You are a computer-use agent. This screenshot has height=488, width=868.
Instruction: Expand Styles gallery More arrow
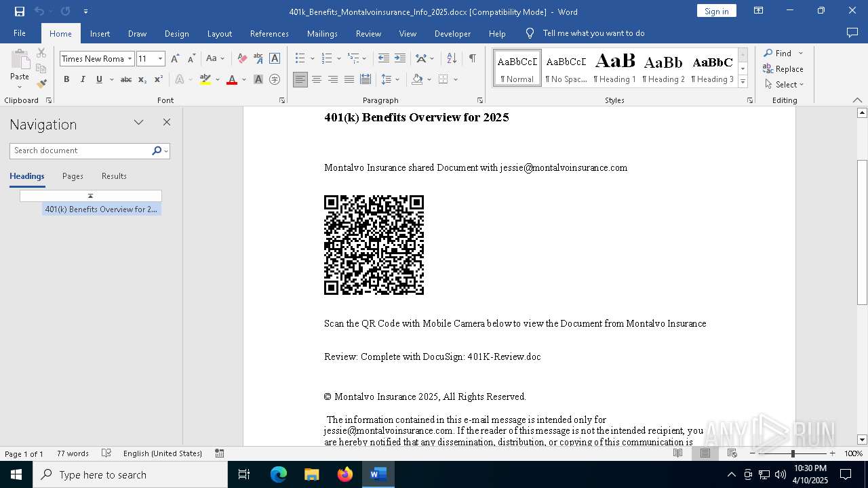pyautogui.click(x=743, y=82)
